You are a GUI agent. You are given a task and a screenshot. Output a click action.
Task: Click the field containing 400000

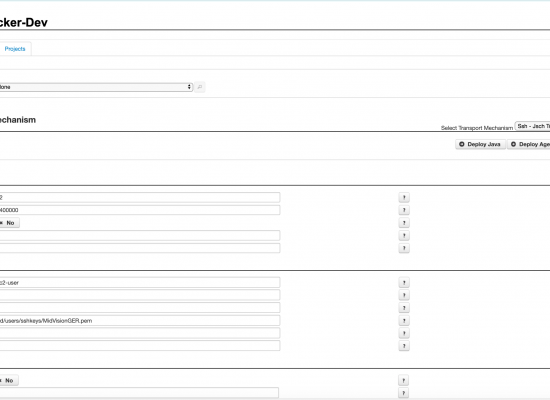click(x=140, y=210)
